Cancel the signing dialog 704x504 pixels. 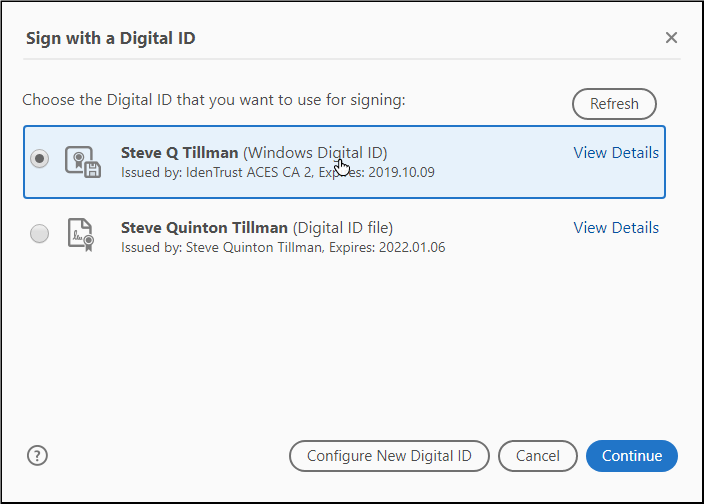[x=537, y=456]
